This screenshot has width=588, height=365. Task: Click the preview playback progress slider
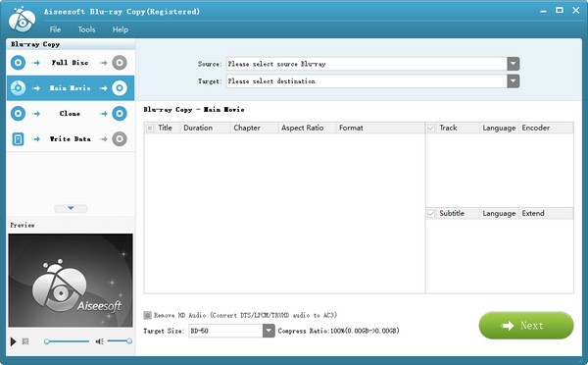[x=67, y=341]
